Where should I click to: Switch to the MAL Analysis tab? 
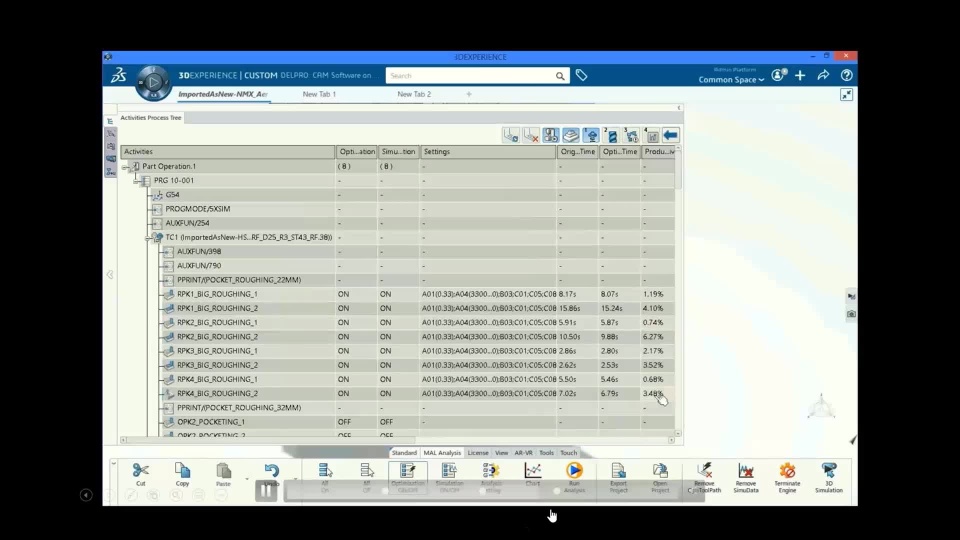(x=442, y=453)
